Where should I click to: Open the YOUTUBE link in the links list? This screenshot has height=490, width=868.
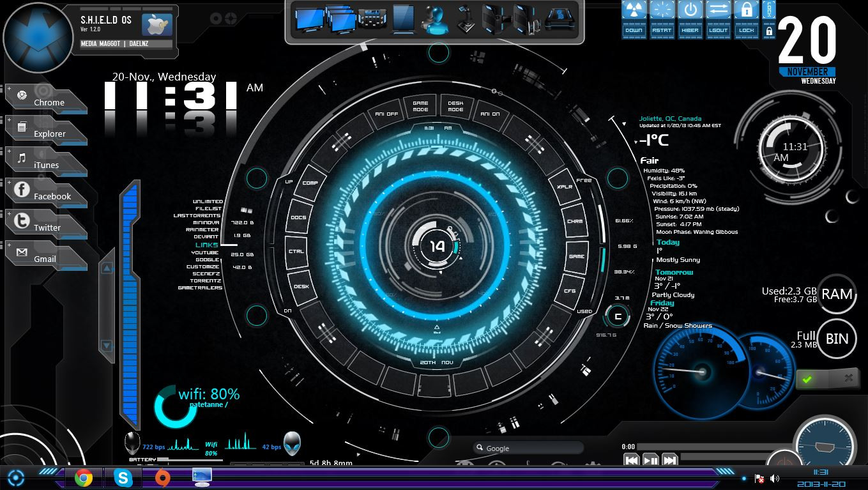pos(205,253)
